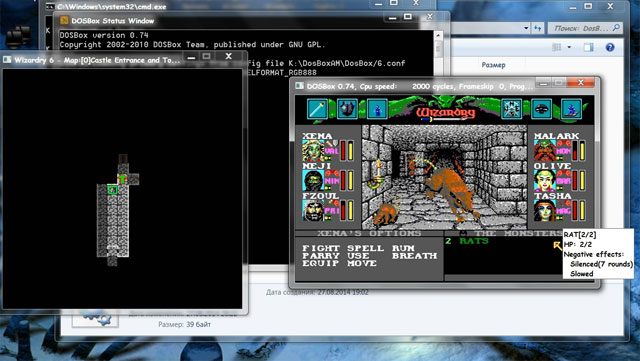Viewport: 640px width, 361px height.
Task: Open the Explorer address bar dropdown arrow
Action: 526,28
